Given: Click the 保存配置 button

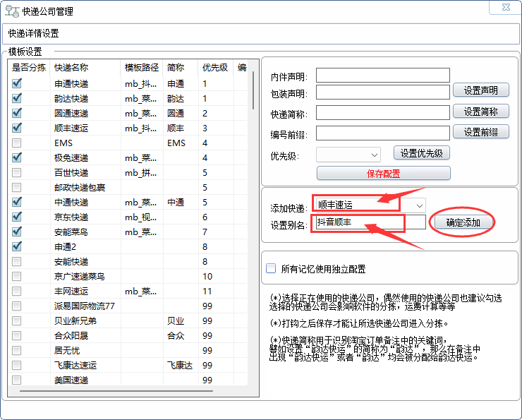Looking at the screenshot, I should pos(383,174).
